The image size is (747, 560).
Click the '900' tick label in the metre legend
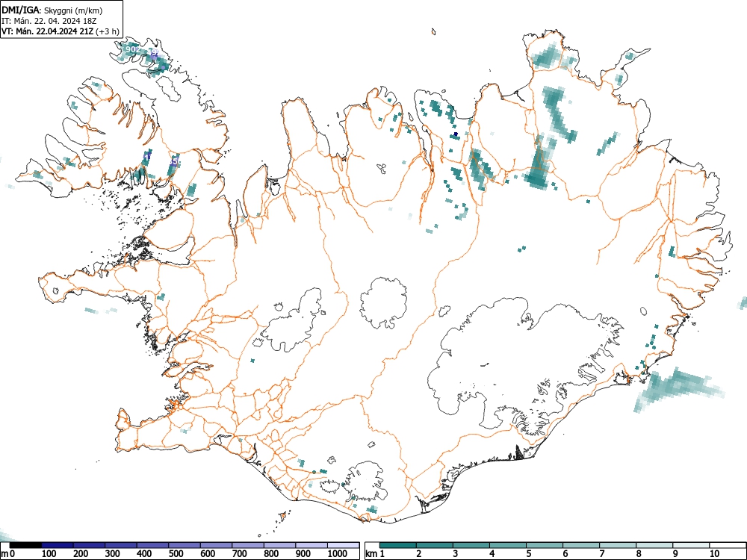303,554
